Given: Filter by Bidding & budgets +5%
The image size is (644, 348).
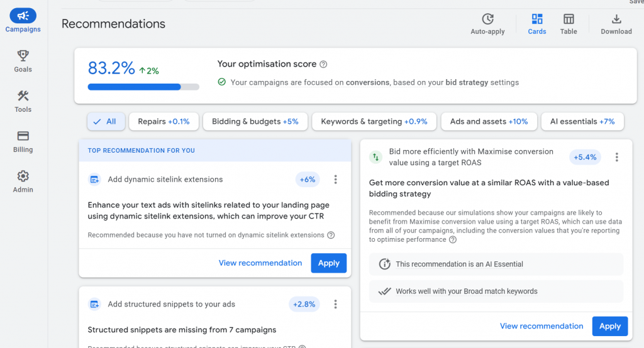Looking at the screenshot, I should click(255, 121).
